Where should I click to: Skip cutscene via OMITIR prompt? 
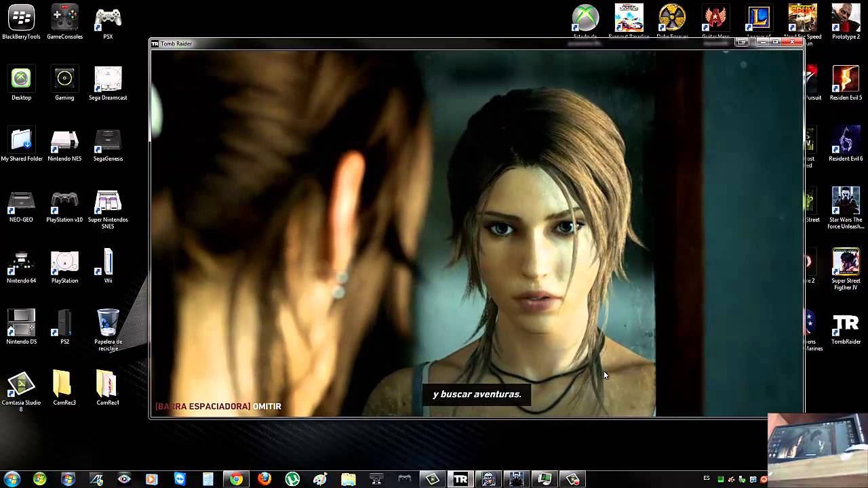(218, 406)
